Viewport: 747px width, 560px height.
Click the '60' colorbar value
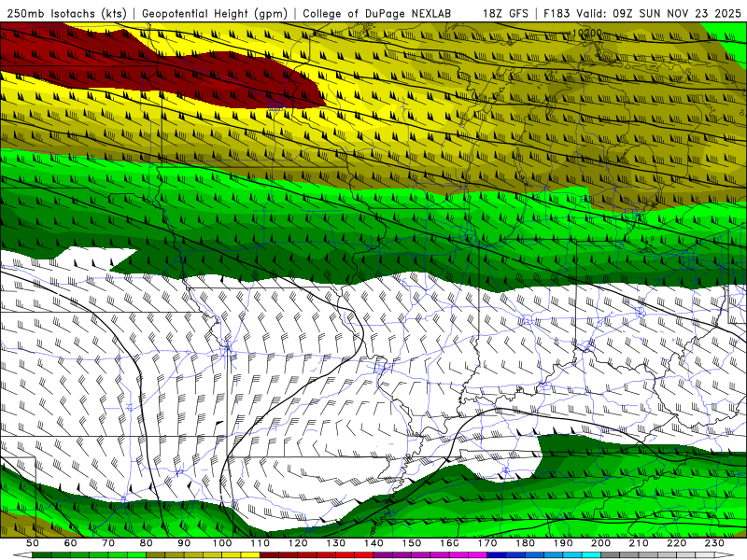point(71,543)
